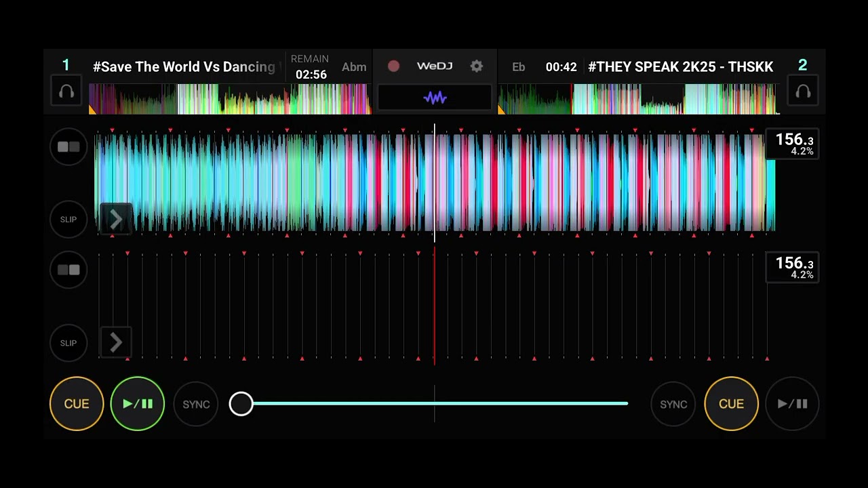
Task: Seek within deck 1 overview waveform
Action: pos(229,99)
